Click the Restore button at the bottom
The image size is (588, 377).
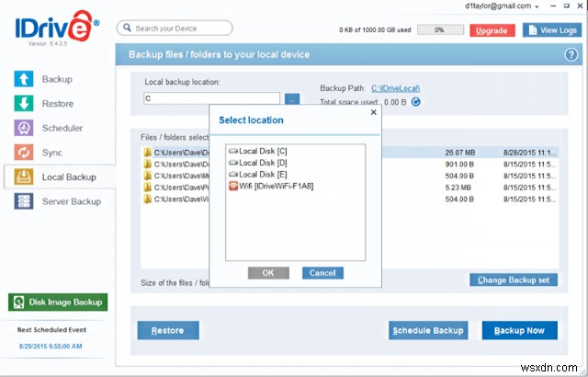(x=168, y=330)
